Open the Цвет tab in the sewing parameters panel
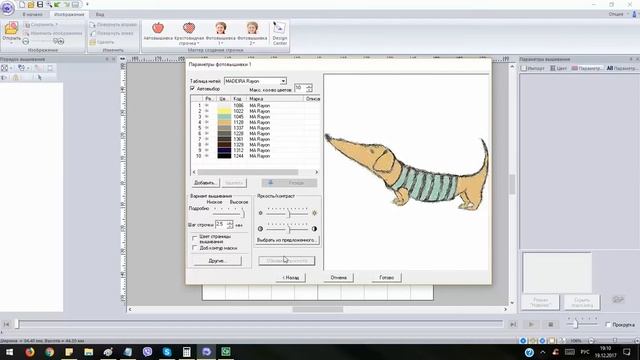Image resolution: width=640 pixels, height=360 pixels. pyautogui.click(x=558, y=68)
